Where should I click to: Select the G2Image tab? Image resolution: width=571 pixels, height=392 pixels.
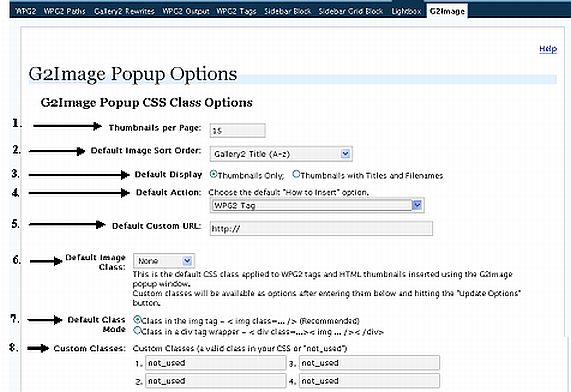coord(447,11)
